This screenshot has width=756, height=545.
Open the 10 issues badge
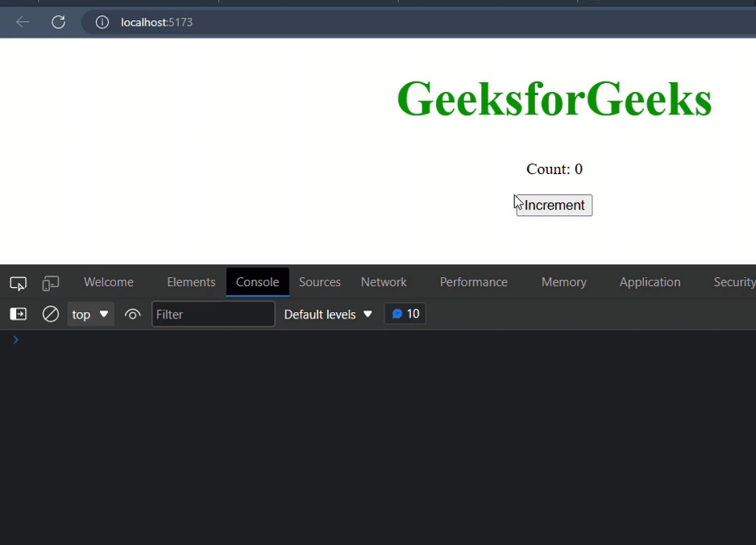(x=405, y=314)
